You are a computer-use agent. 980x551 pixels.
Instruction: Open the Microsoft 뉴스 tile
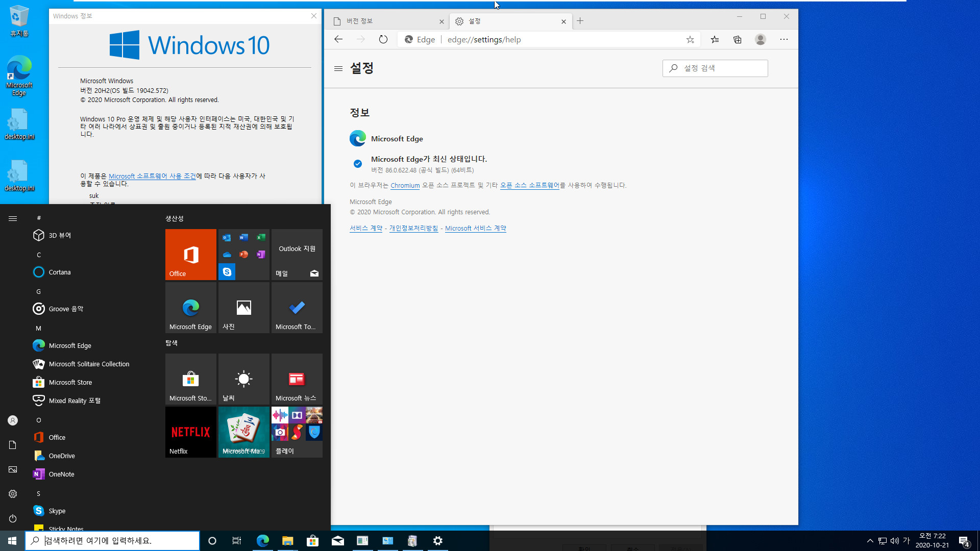[297, 379]
